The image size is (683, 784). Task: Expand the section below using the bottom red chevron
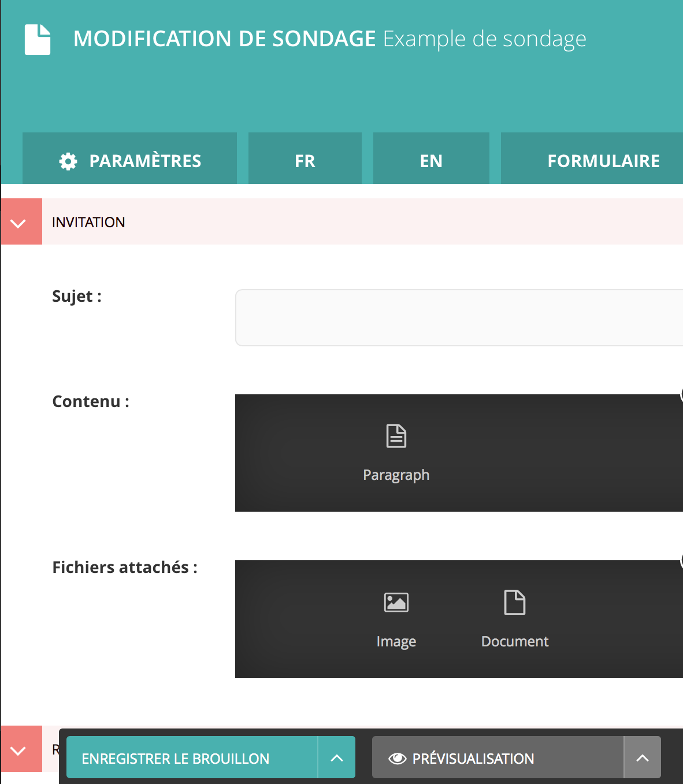click(18, 750)
